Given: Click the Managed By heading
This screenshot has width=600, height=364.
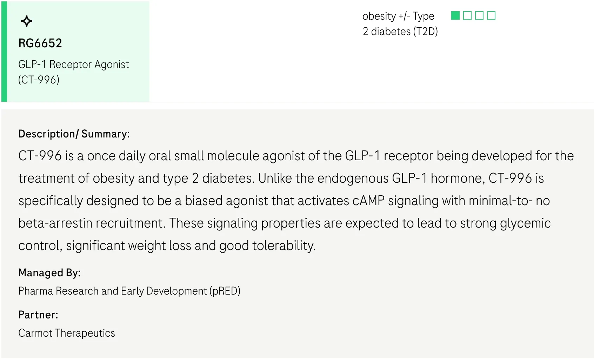Looking at the screenshot, I should (49, 273).
